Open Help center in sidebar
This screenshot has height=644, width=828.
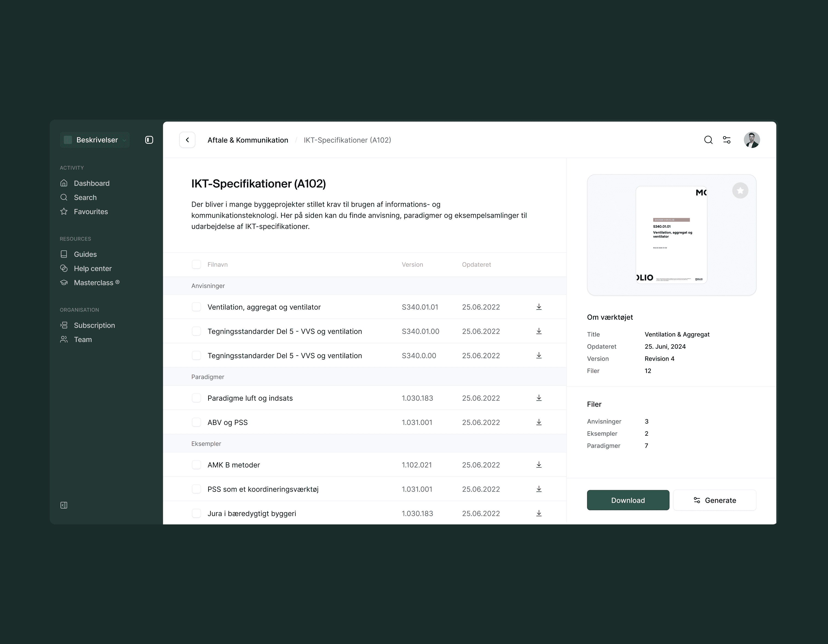point(92,268)
